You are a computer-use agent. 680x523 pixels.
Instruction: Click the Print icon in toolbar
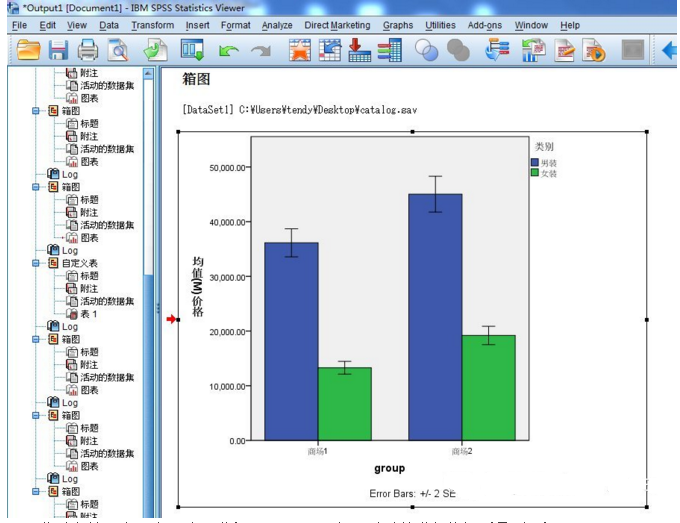point(88,49)
